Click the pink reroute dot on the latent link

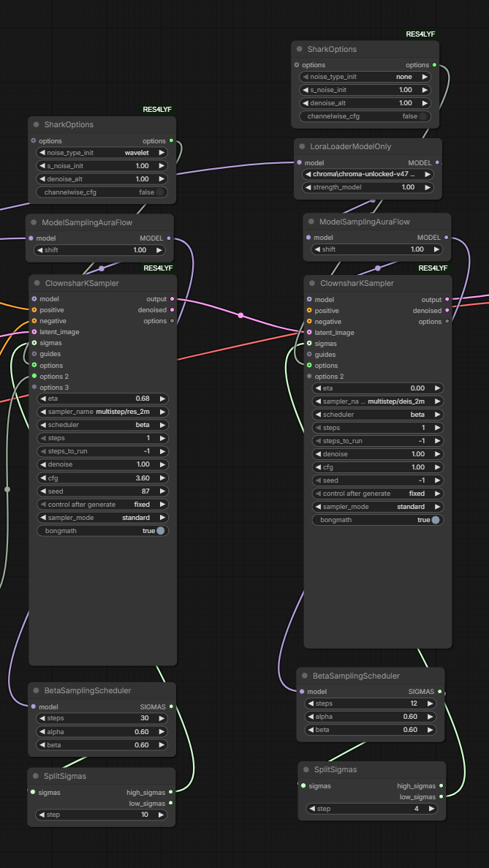point(240,315)
